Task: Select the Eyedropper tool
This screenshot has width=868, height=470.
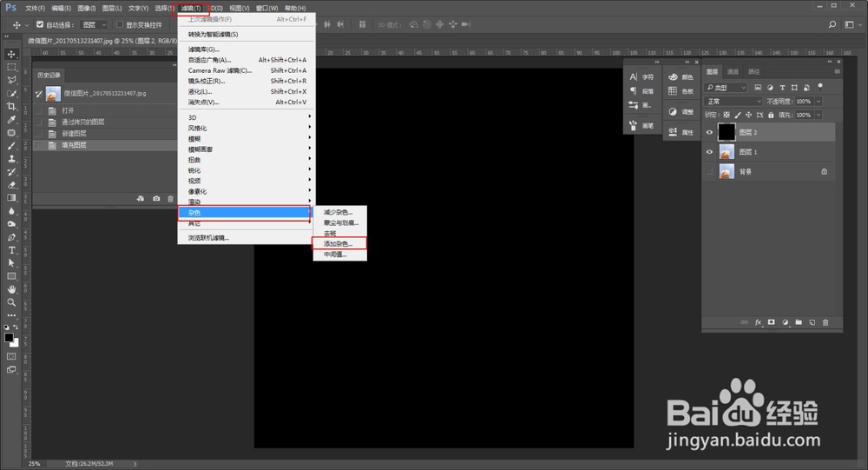Action: [x=11, y=120]
